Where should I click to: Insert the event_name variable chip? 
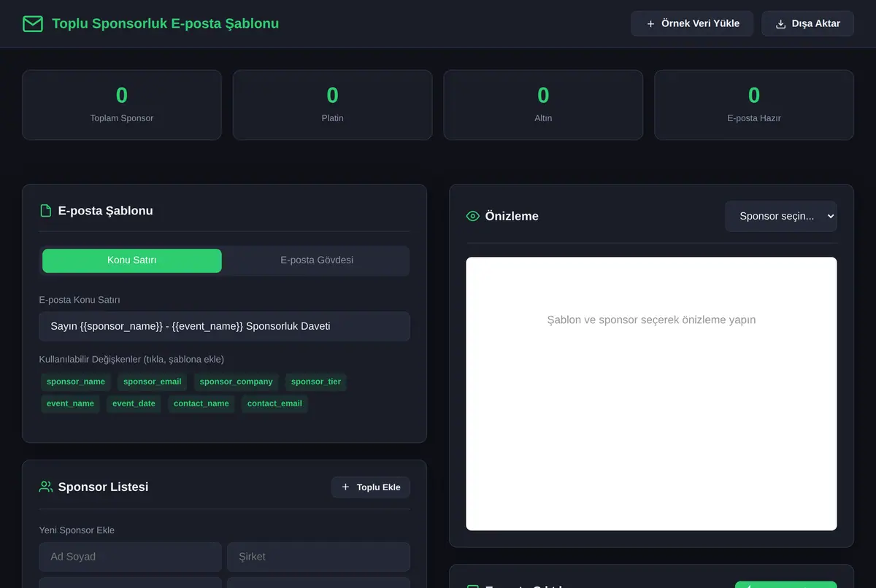point(70,403)
